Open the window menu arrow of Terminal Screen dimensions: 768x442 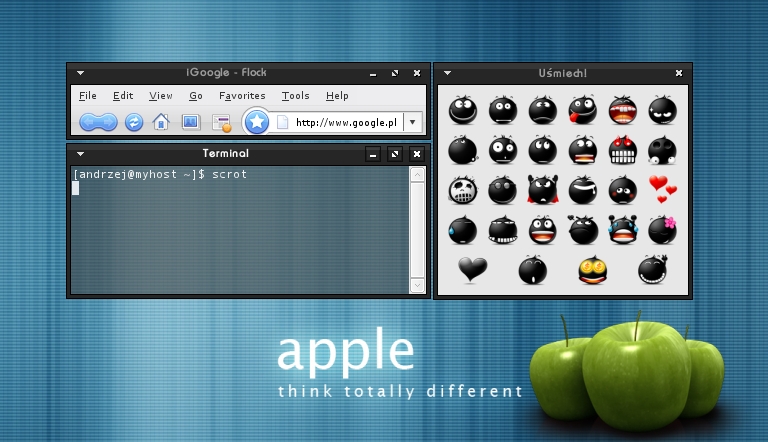click(x=80, y=154)
